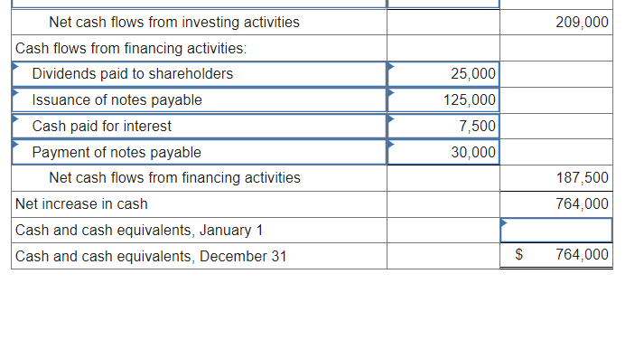The height and width of the screenshot is (359, 644).
Task: Select the 7,500 interest amount field
Action: (443, 127)
